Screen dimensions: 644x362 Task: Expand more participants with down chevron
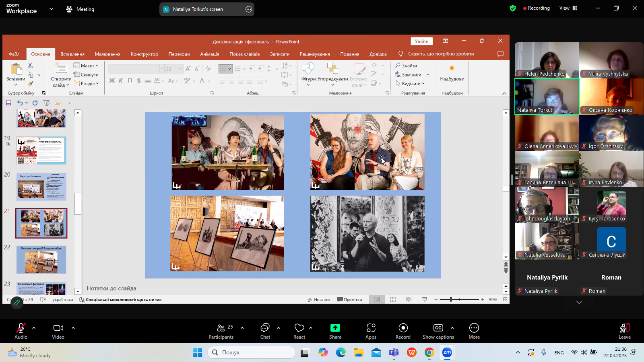click(579, 302)
